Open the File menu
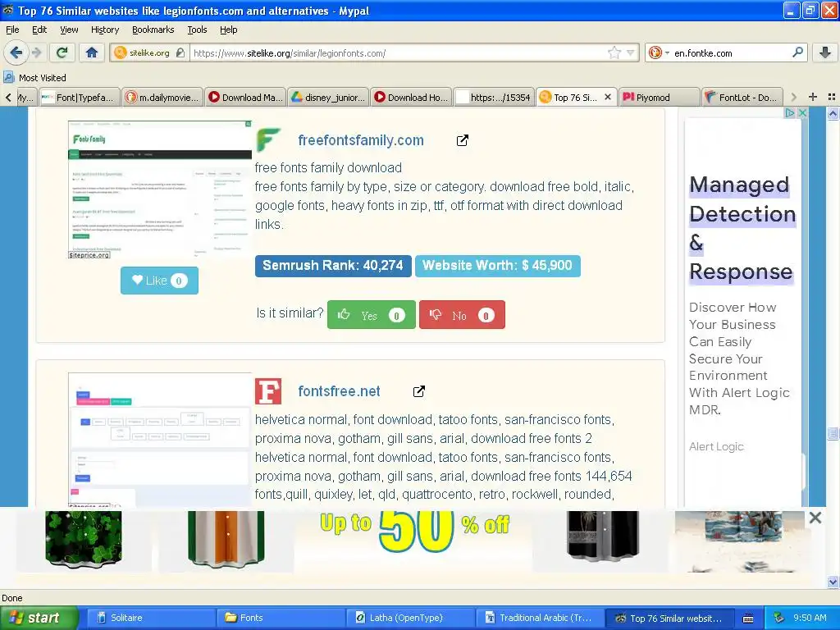The height and width of the screenshot is (630, 840). [x=12, y=30]
